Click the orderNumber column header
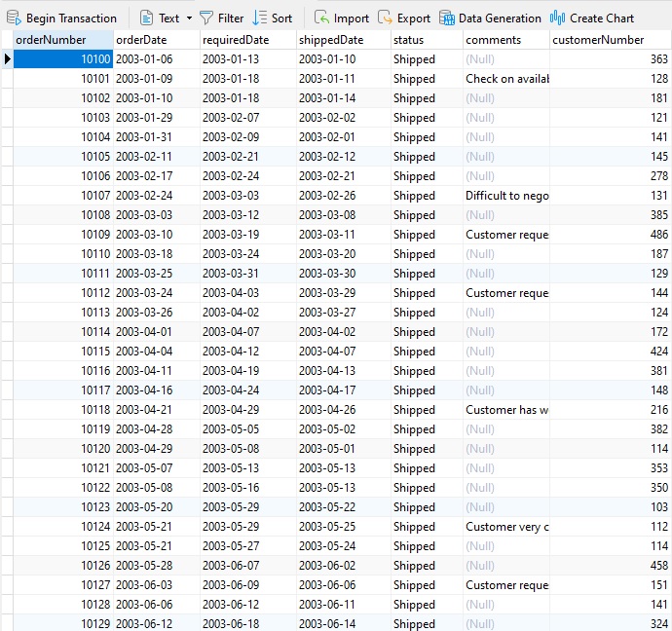Screen dimensions: 672x631 [x=62, y=40]
